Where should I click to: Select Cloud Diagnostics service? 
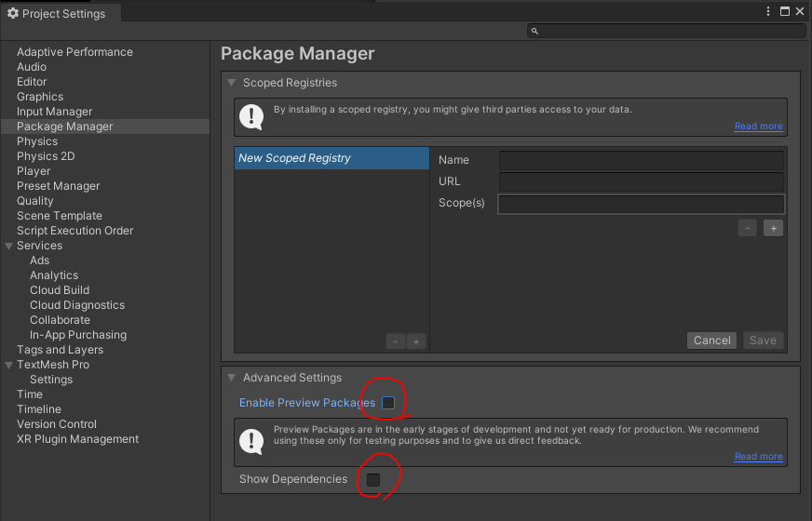click(x=77, y=305)
